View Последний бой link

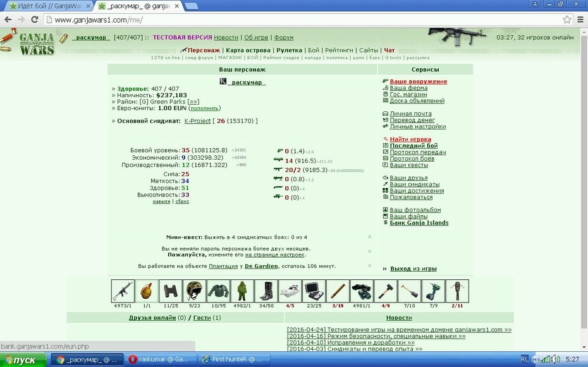coord(413,146)
